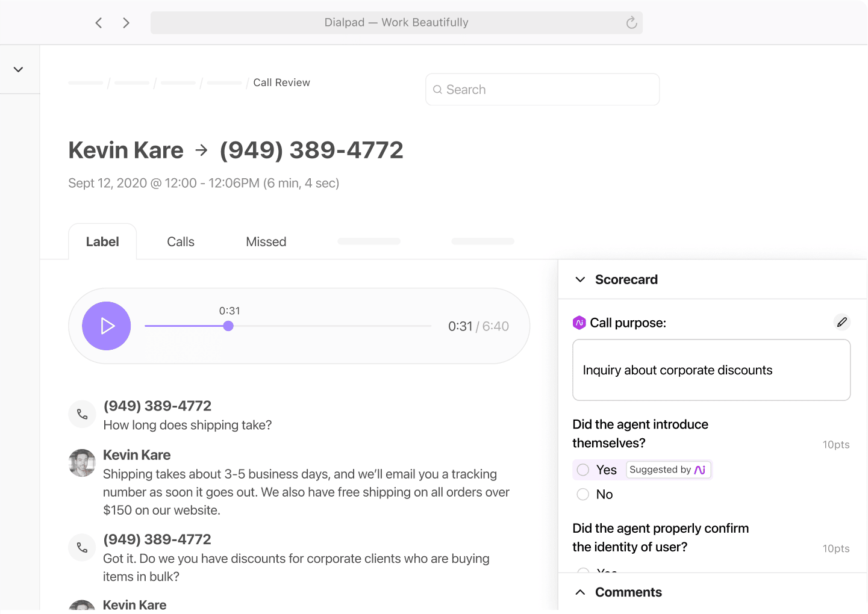Open the Missed tab
Screen dimensions: 868x614
click(266, 241)
